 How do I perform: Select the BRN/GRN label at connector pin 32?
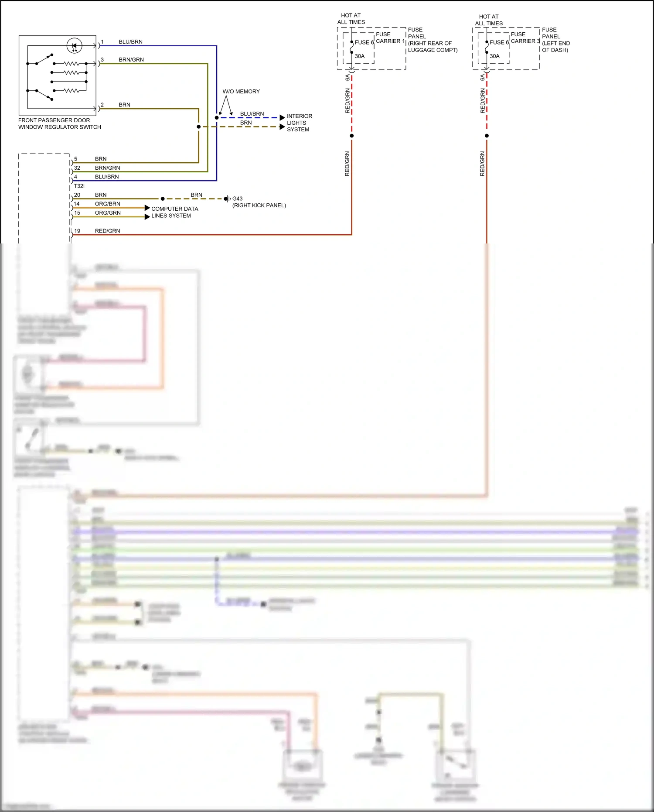pyautogui.click(x=108, y=168)
